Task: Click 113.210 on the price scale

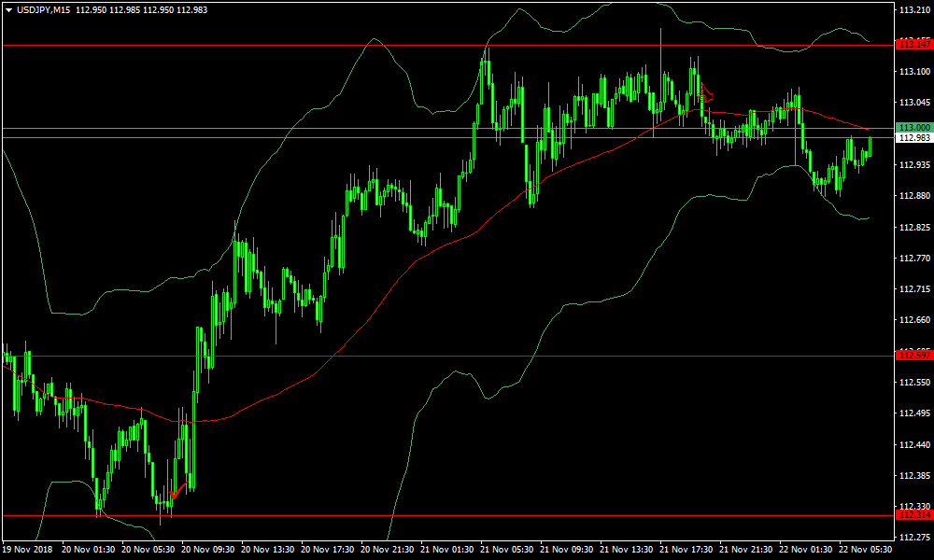Action: [x=914, y=10]
